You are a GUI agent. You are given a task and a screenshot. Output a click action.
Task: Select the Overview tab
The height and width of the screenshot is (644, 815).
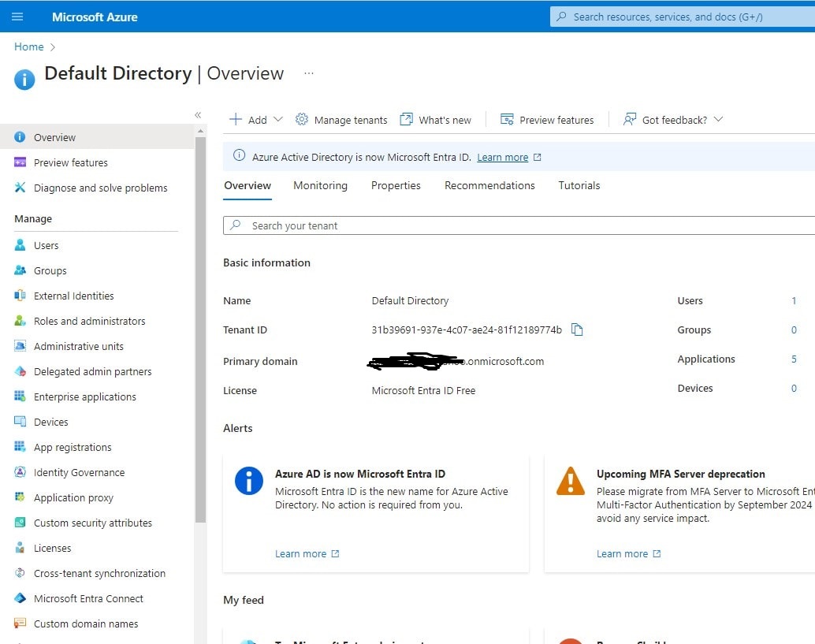tap(247, 185)
